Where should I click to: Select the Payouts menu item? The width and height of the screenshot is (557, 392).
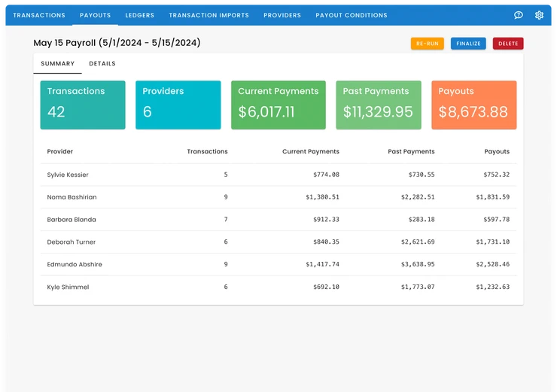coord(95,15)
